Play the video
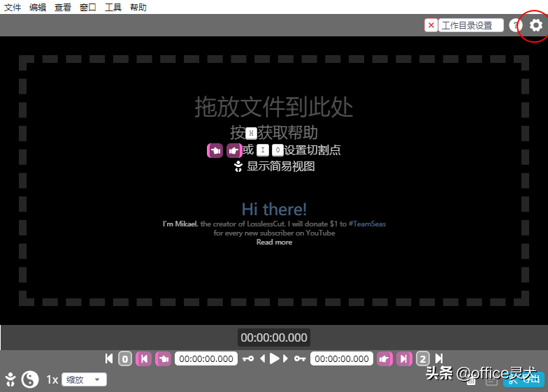Image resolution: width=548 pixels, height=392 pixels. pos(274,359)
